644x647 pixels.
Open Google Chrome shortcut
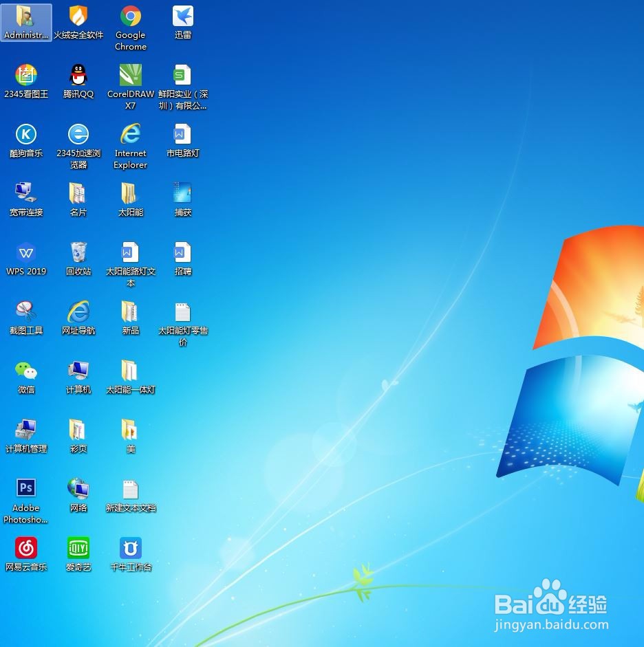(131, 28)
